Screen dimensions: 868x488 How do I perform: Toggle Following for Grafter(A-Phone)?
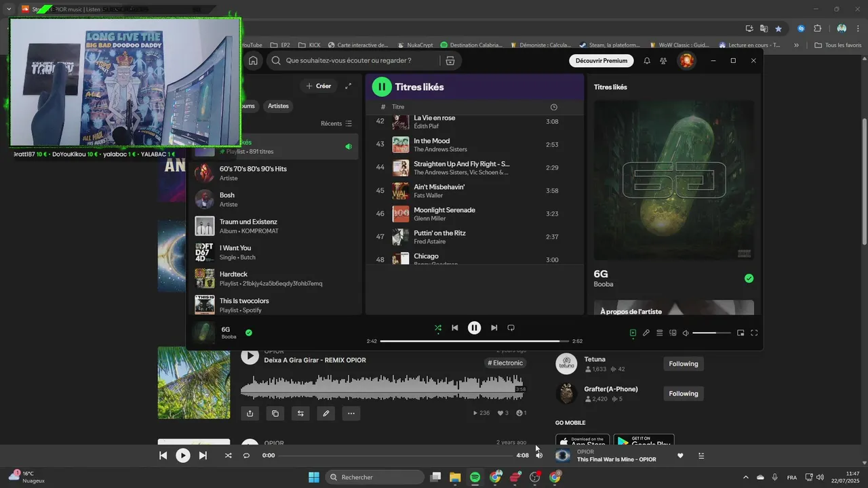click(684, 394)
